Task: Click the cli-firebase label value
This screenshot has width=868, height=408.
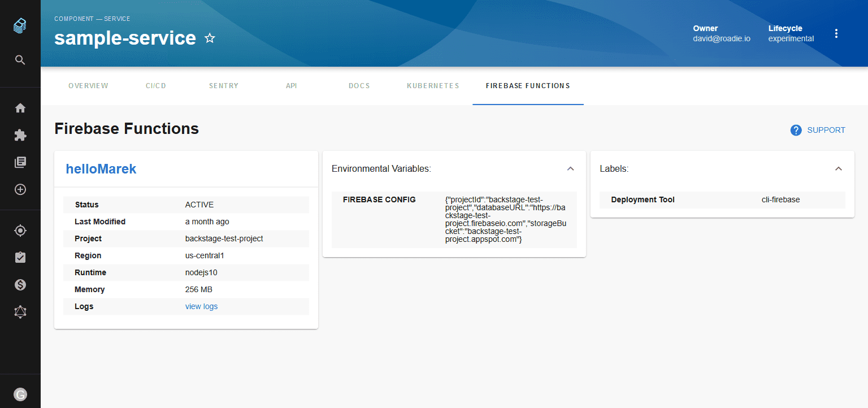Action: point(781,199)
